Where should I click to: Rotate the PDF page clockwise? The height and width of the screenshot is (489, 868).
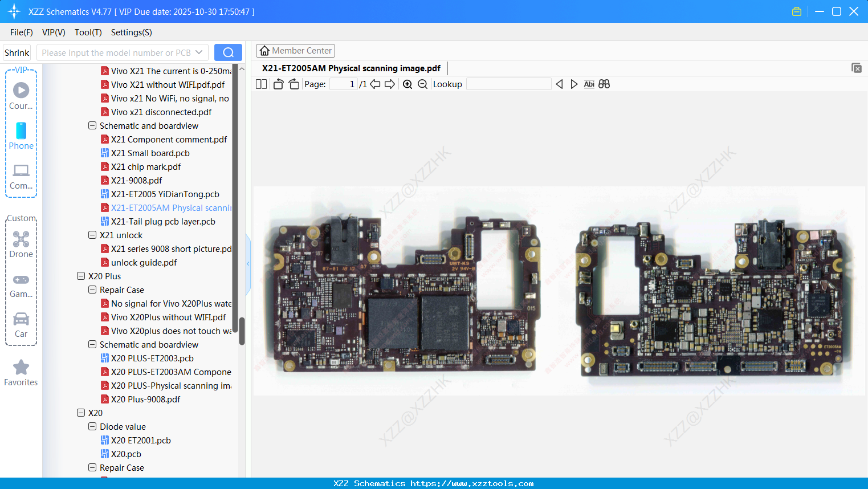[293, 84]
